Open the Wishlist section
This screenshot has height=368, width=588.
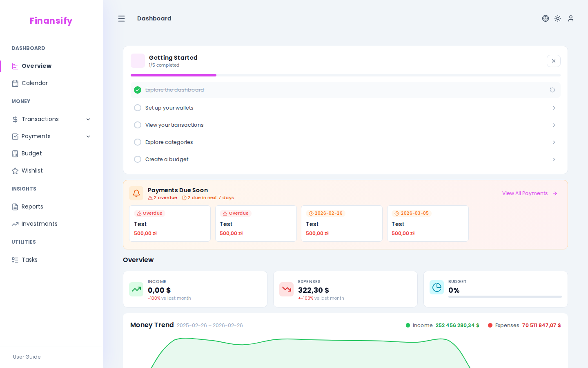(x=32, y=171)
